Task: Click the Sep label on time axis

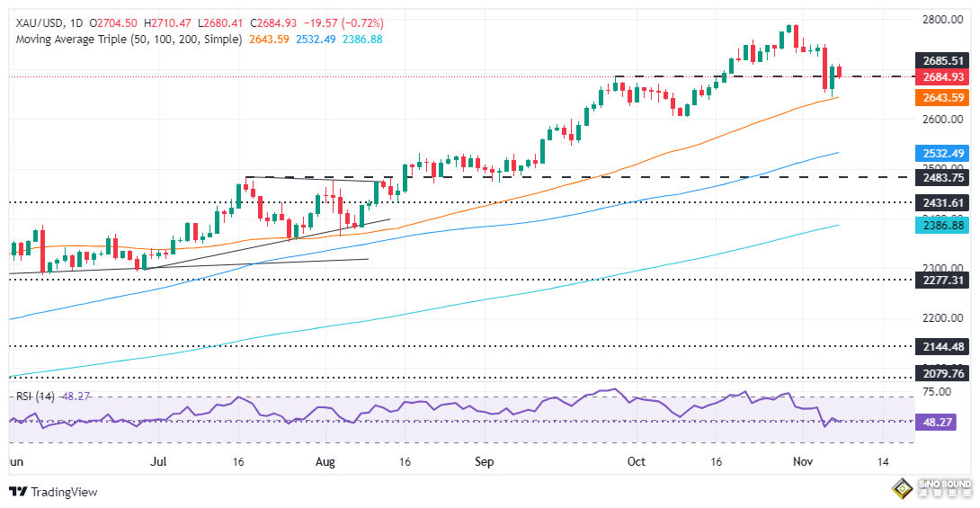Action: [485, 461]
